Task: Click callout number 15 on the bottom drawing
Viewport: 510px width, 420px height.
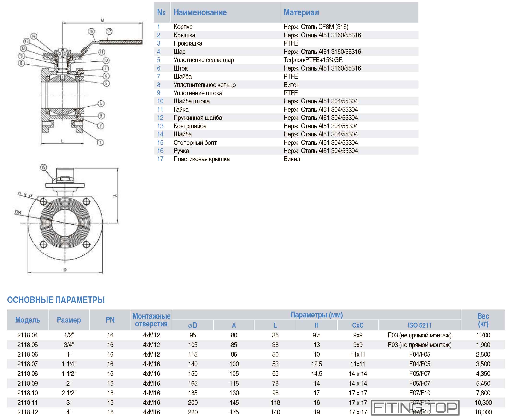Action: [x=44, y=167]
